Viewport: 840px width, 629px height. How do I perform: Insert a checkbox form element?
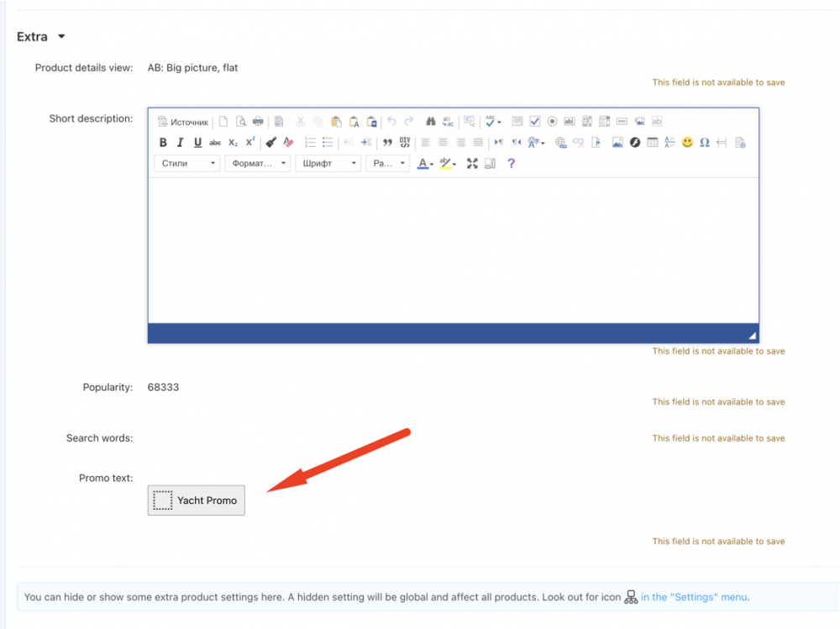[534, 122]
